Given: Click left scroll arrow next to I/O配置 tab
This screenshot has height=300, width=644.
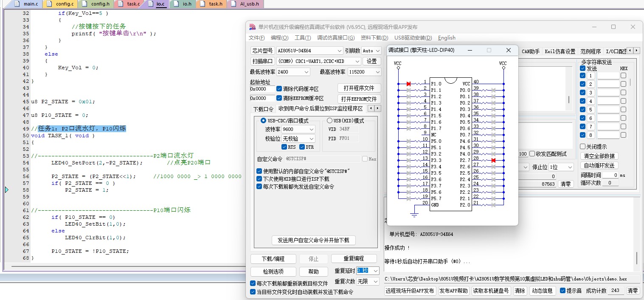Looking at the screenshot, I should coord(630,51).
